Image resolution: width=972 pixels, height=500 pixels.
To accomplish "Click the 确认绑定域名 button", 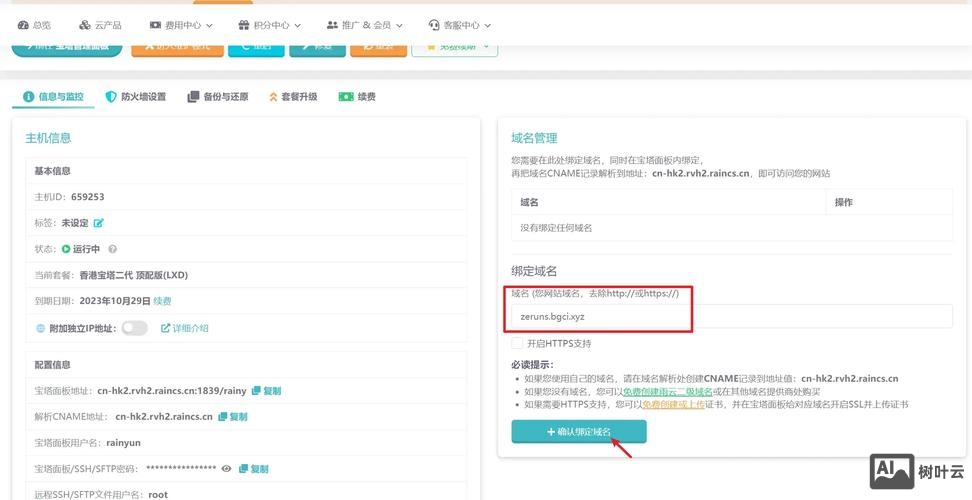I will pyautogui.click(x=578, y=432).
